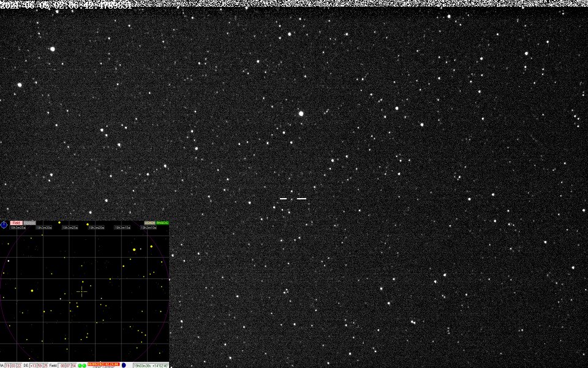
Task: Click the timestamp overlay at top left
Action: click(66, 4)
